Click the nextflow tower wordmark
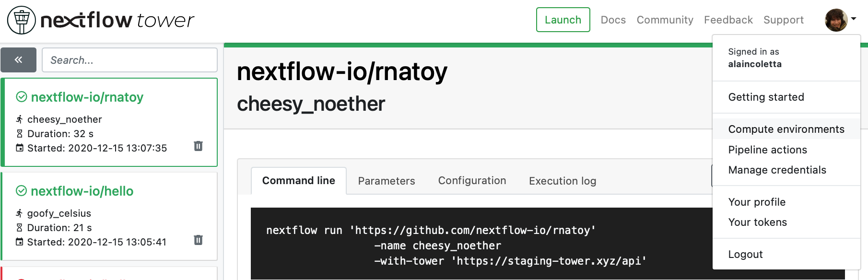 pos(117,20)
